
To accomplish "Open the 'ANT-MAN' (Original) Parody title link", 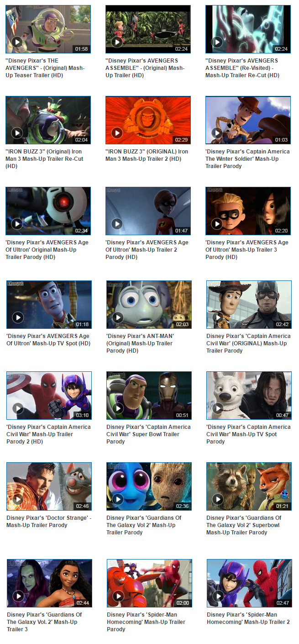I will 140,343.
